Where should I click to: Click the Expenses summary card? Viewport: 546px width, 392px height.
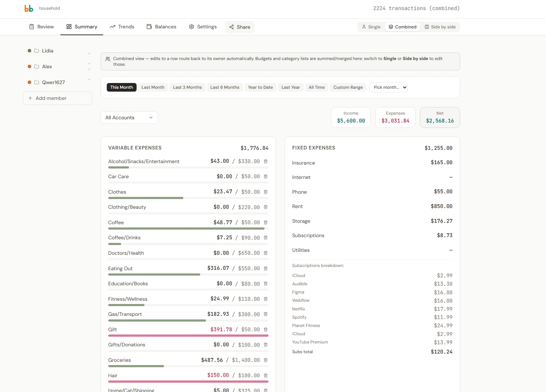(395, 117)
